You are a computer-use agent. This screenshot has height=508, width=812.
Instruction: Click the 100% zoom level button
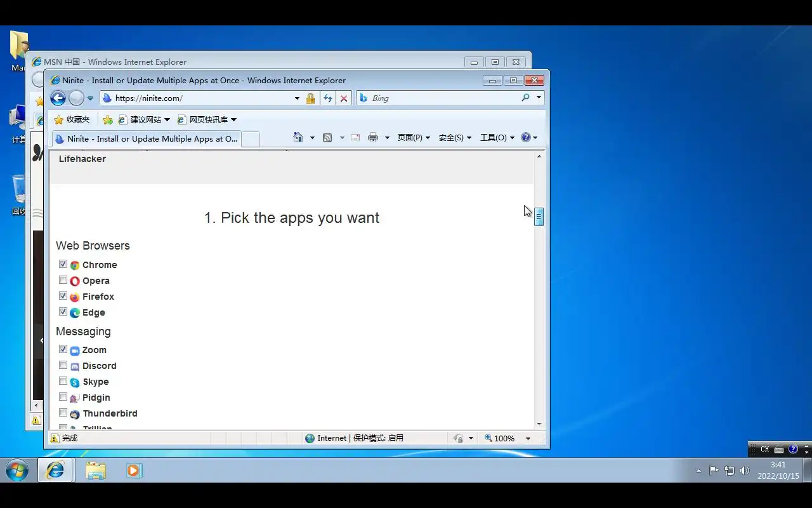[499, 438]
